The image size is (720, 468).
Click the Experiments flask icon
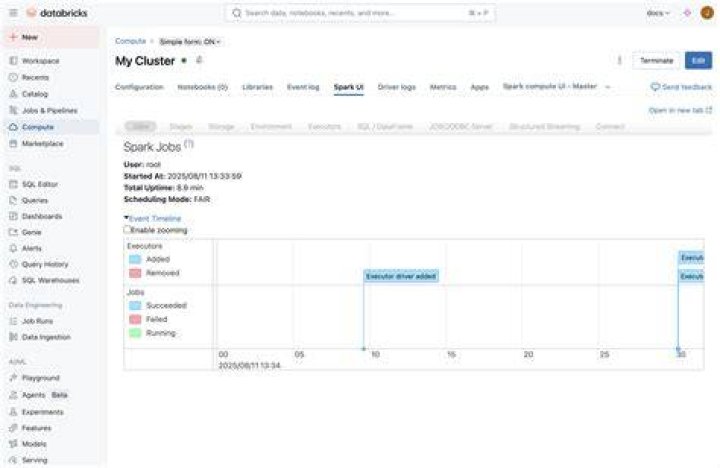coord(13,412)
